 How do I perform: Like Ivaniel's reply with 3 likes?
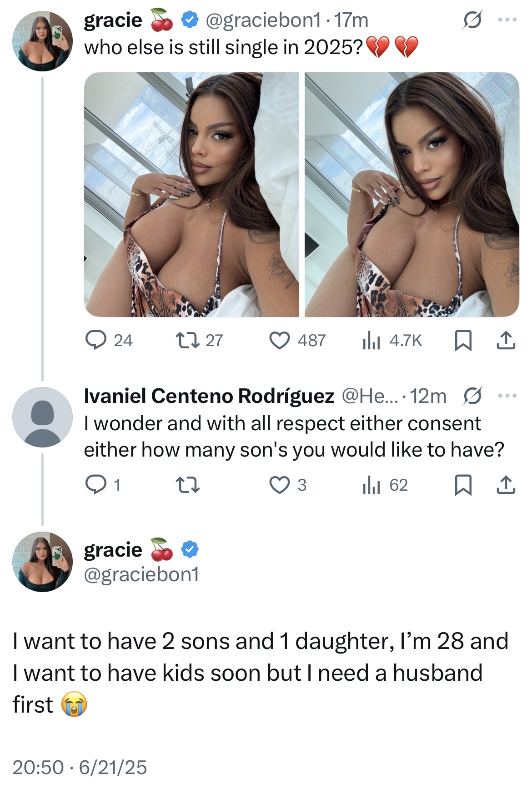pos(279,485)
